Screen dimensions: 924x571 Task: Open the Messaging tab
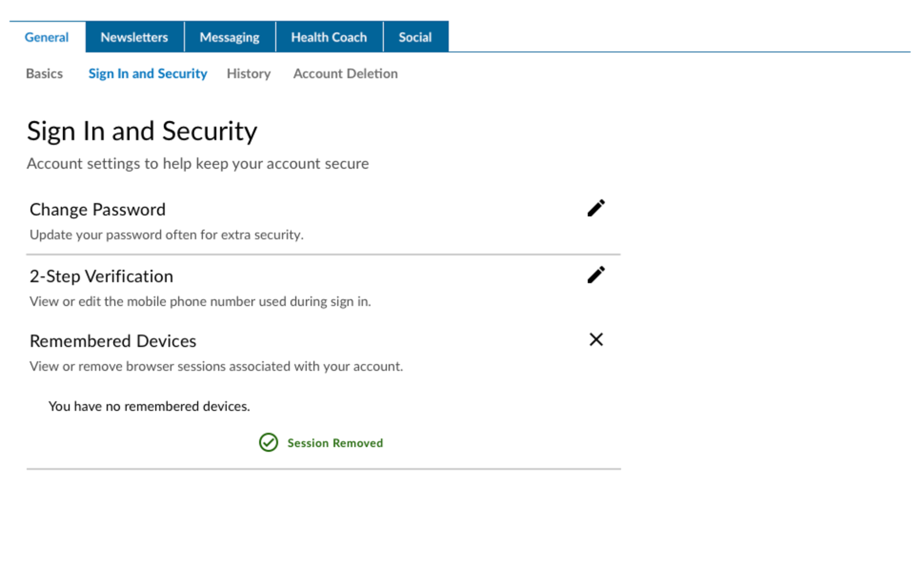pyautogui.click(x=230, y=37)
